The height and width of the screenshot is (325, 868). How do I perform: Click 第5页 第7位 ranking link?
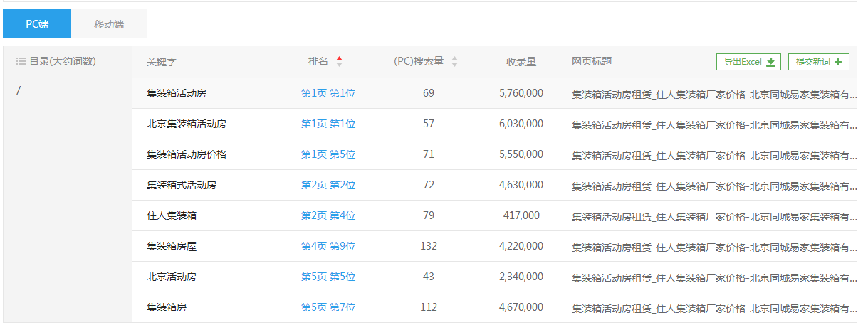tap(328, 307)
